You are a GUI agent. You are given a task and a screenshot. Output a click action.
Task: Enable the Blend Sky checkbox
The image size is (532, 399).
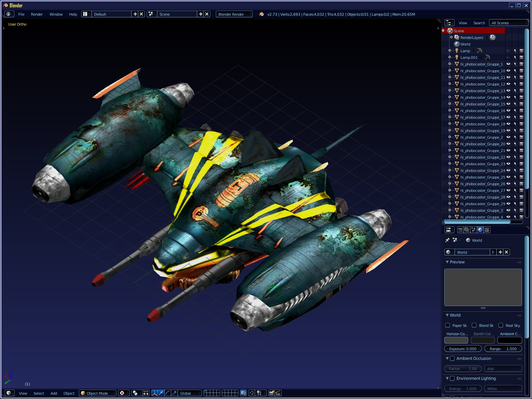474,325
